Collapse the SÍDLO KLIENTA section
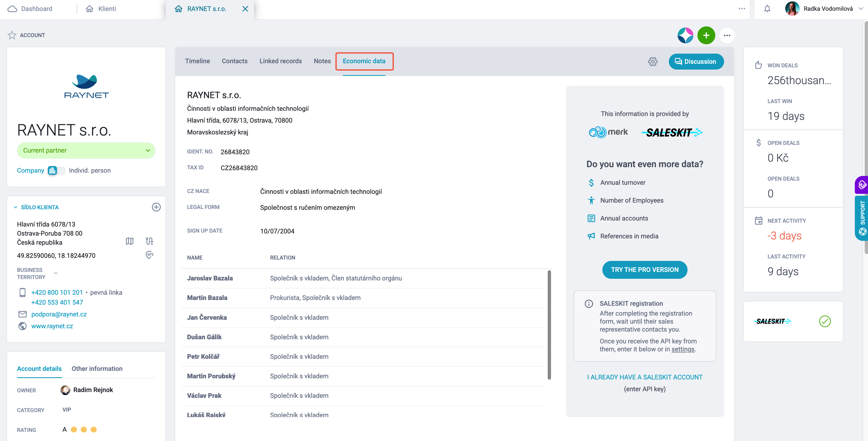 click(15, 207)
